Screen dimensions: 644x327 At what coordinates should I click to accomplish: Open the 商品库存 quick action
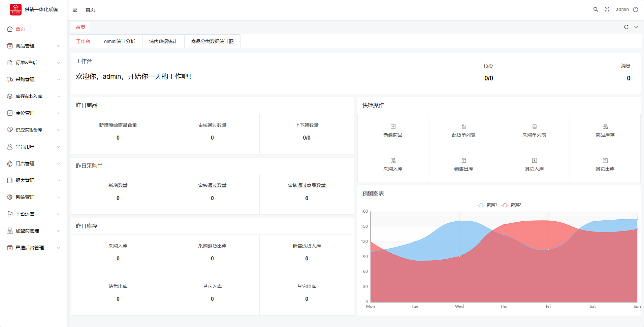(605, 131)
